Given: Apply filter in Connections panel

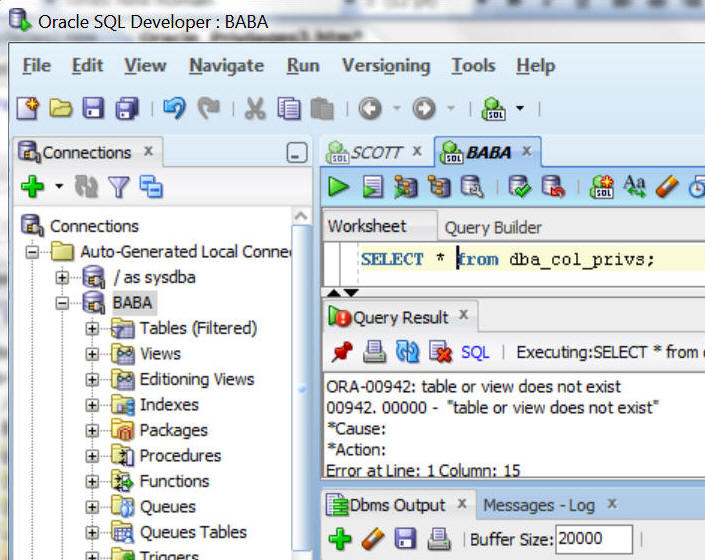Looking at the screenshot, I should [x=119, y=187].
